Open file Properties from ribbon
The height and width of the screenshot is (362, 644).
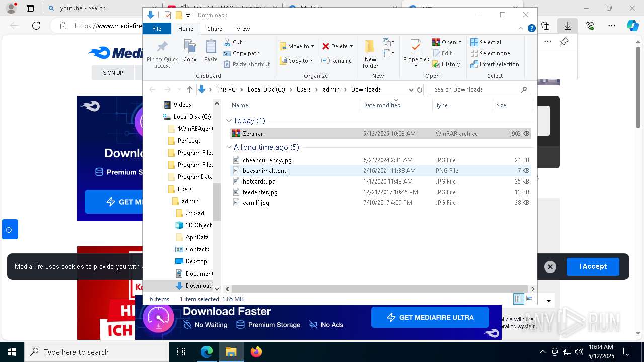click(x=416, y=54)
